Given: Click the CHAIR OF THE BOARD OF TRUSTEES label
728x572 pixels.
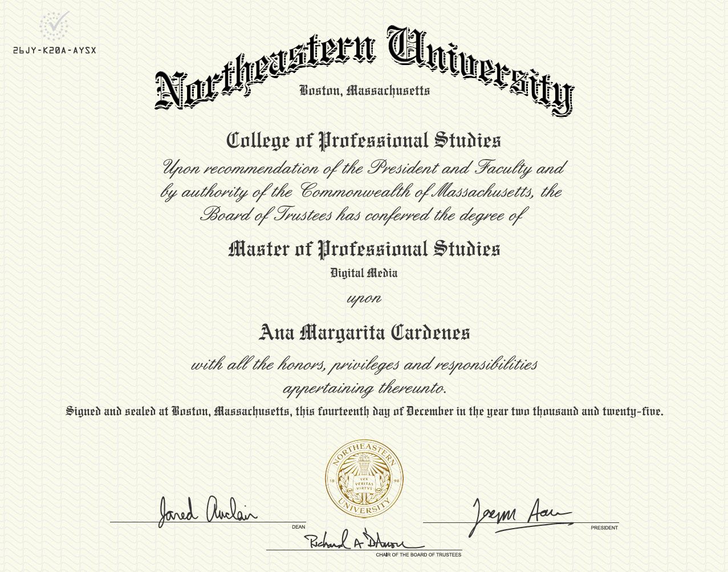Looking at the screenshot, I should (x=418, y=555).
